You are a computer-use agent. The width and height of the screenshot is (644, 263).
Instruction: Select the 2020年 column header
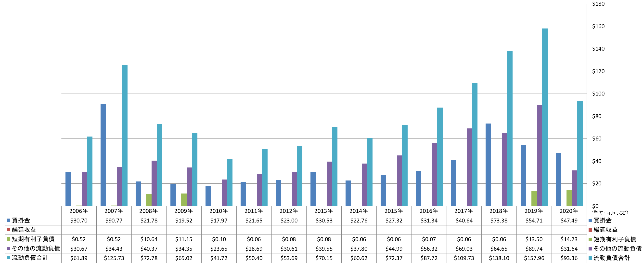point(569,211)
